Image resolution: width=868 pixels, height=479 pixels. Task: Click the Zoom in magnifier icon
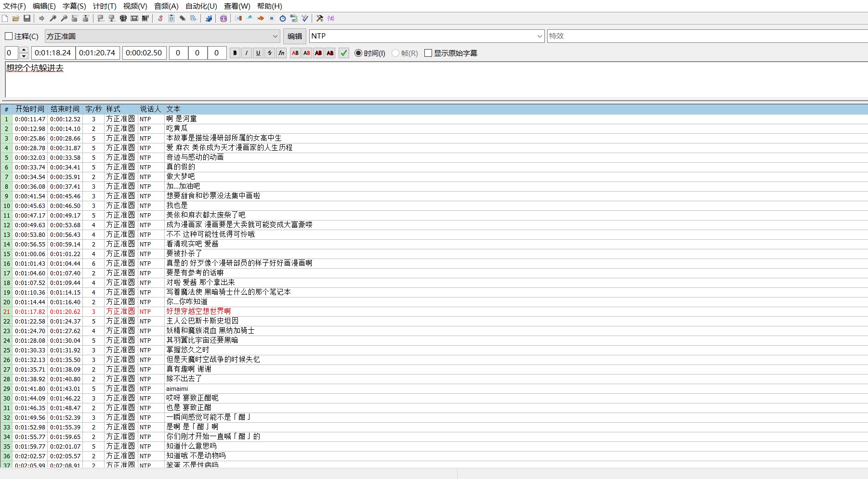coord(53,18)
